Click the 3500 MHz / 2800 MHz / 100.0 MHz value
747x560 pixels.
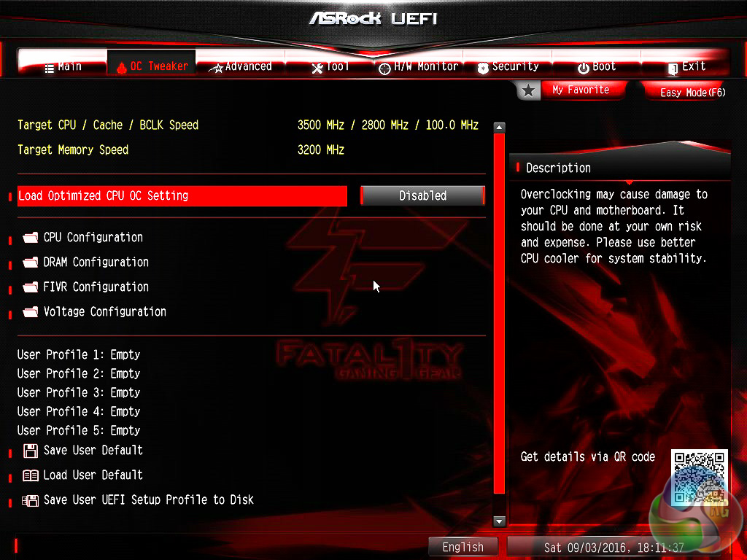click(388, 125)
